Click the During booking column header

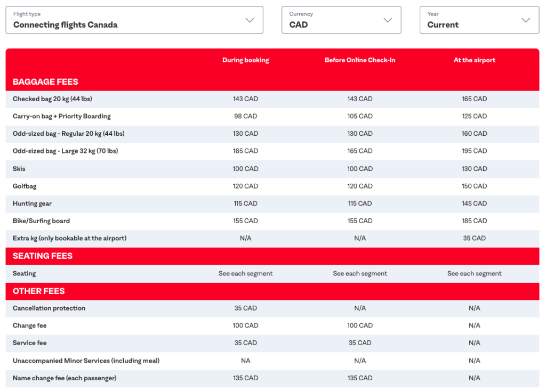[245, 60]
